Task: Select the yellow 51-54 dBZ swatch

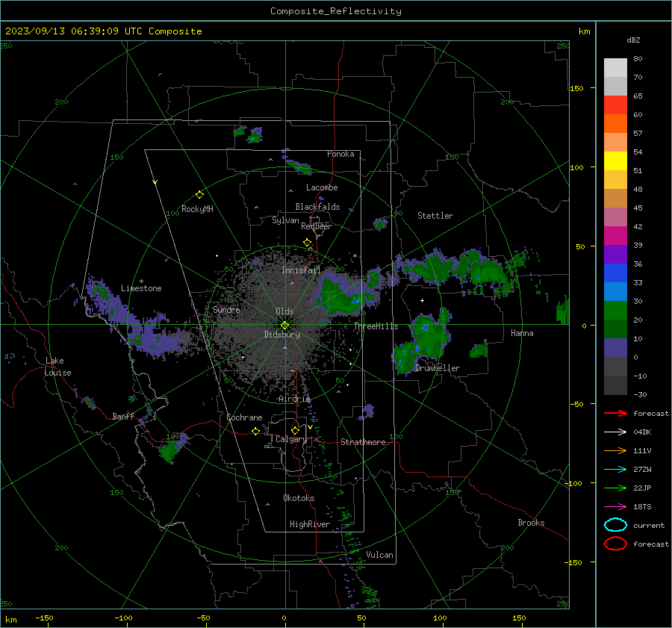Action: point(615,161)
